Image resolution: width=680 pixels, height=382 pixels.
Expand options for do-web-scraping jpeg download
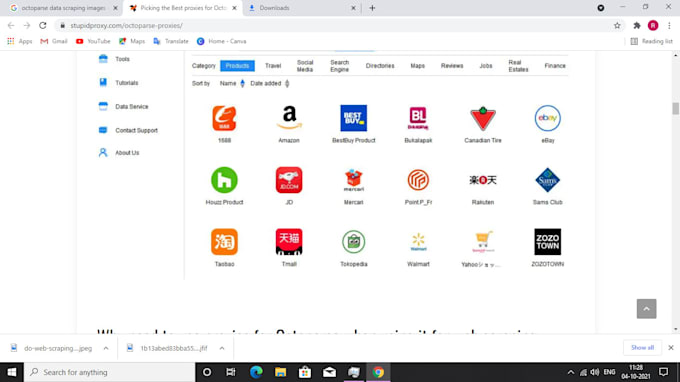coord(106,348)
